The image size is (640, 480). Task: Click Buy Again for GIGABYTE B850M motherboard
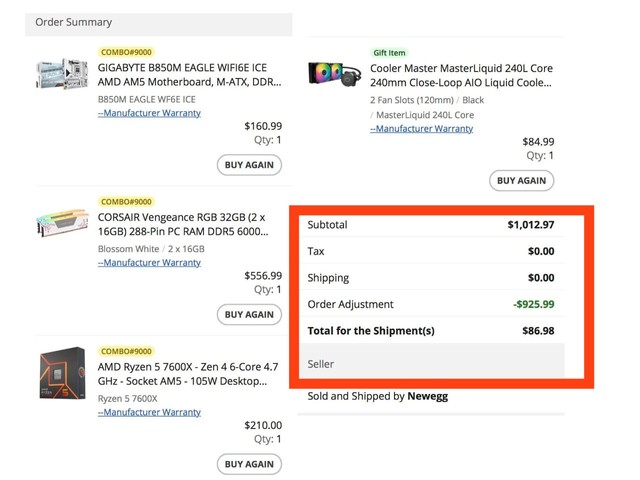[249, 165]
